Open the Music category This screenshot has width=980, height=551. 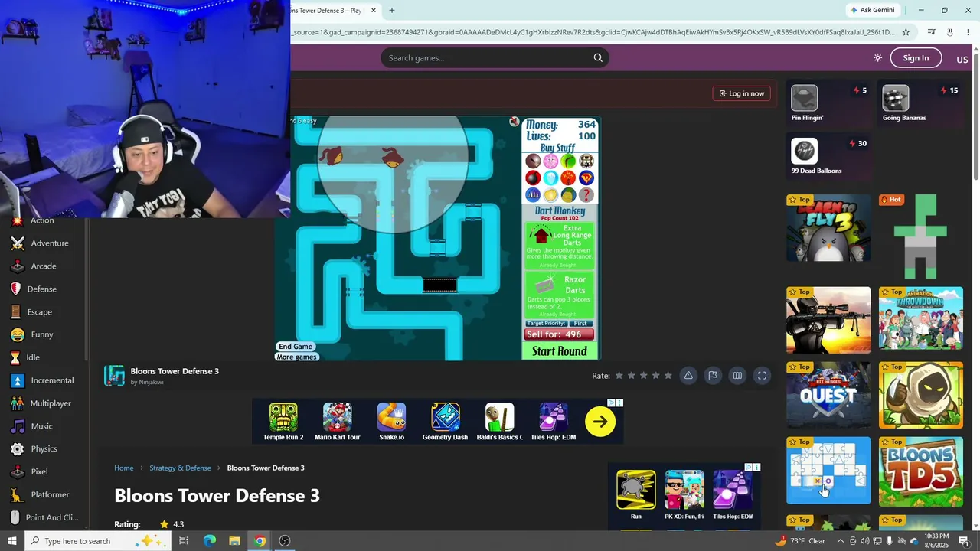(42, 426)
